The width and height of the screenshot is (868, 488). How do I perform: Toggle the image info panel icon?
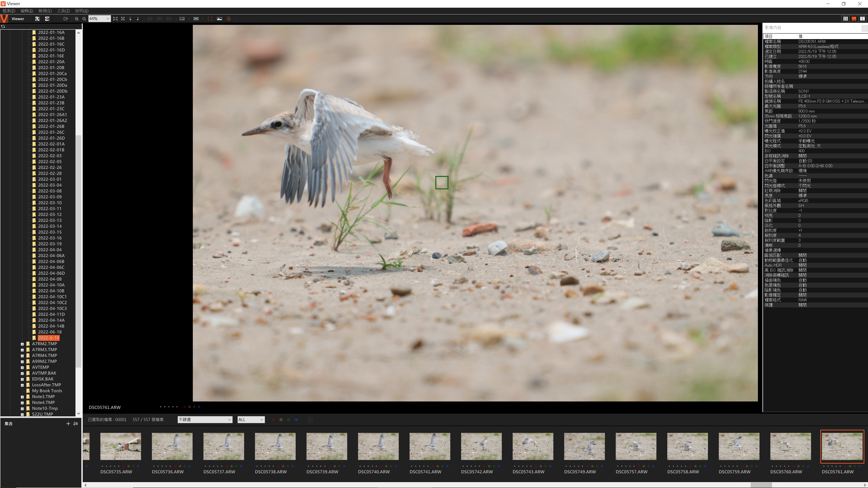coord(229,19)
